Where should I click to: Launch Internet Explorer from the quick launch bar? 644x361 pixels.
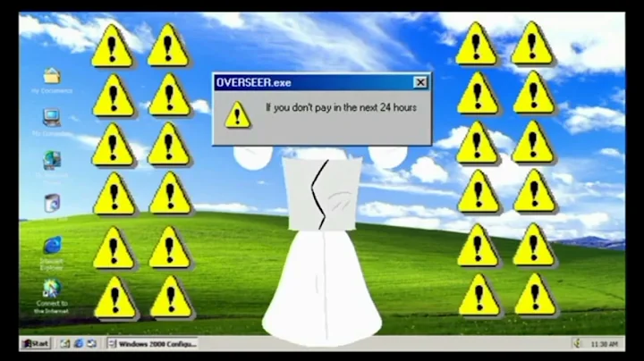point(79,344)
